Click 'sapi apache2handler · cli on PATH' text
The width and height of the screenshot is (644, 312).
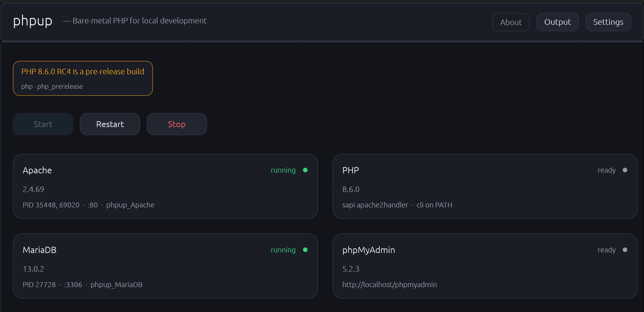(397, 205)
